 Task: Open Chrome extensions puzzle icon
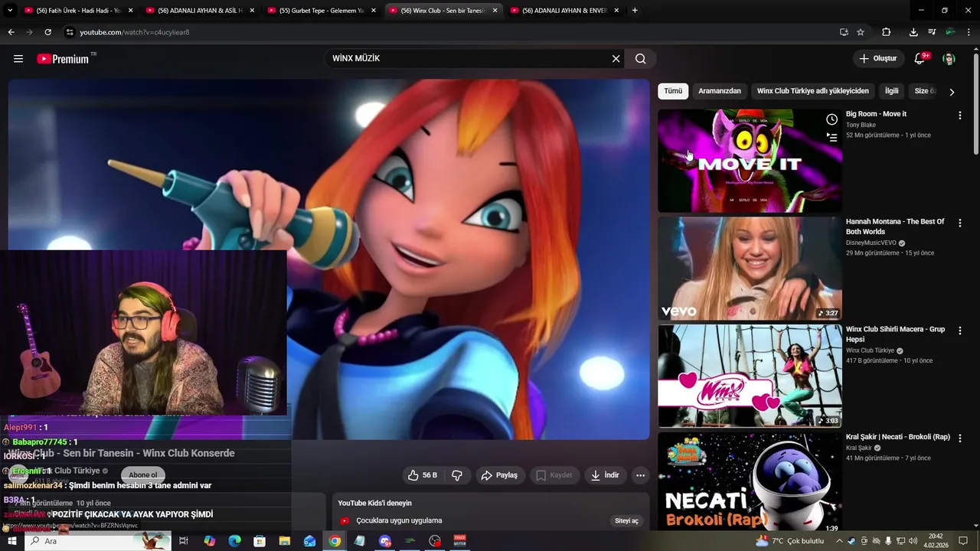(887, 32)
